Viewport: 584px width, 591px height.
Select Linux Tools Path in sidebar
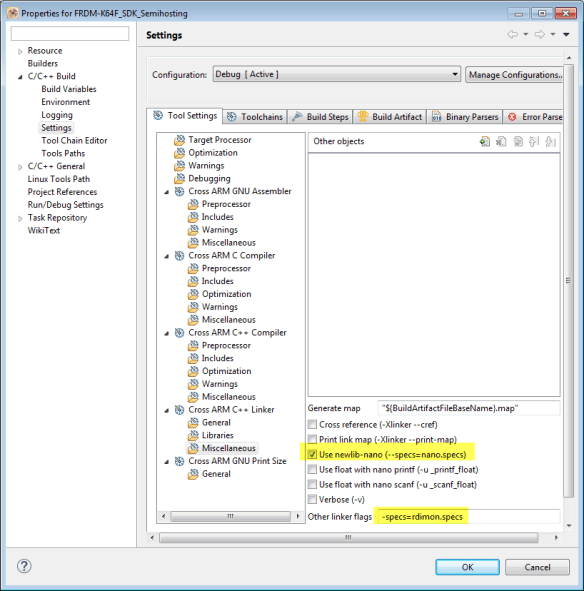point(58,179)
